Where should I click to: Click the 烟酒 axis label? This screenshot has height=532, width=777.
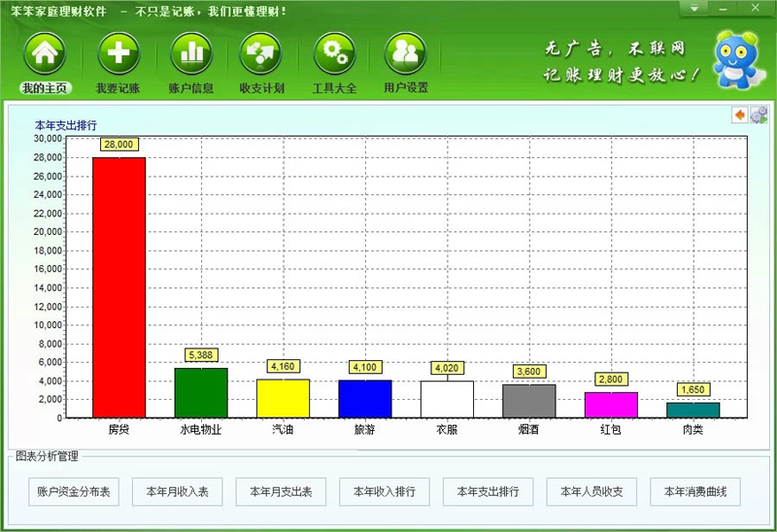click(528, 429)
